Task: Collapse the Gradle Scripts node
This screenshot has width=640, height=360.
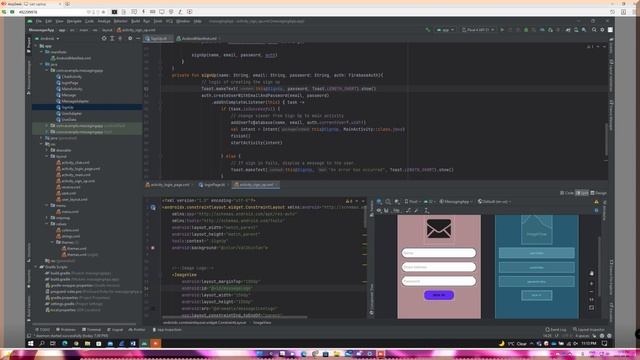Action: coord(36,267)
